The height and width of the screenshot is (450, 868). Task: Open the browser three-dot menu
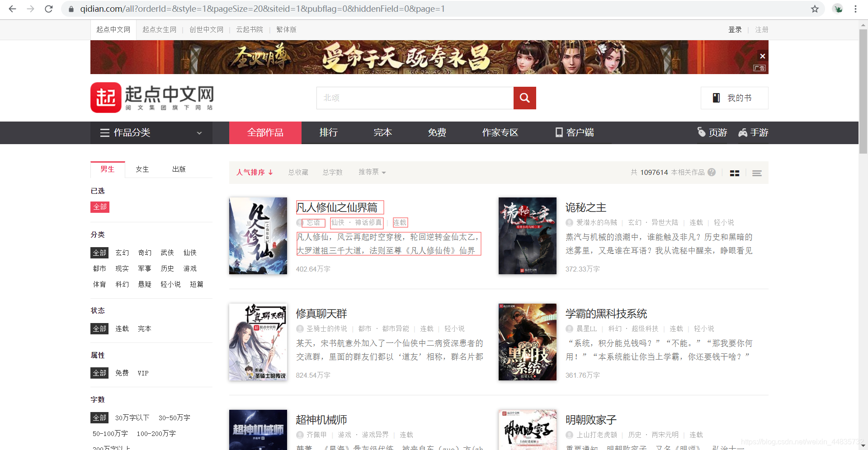pos(855,9)
